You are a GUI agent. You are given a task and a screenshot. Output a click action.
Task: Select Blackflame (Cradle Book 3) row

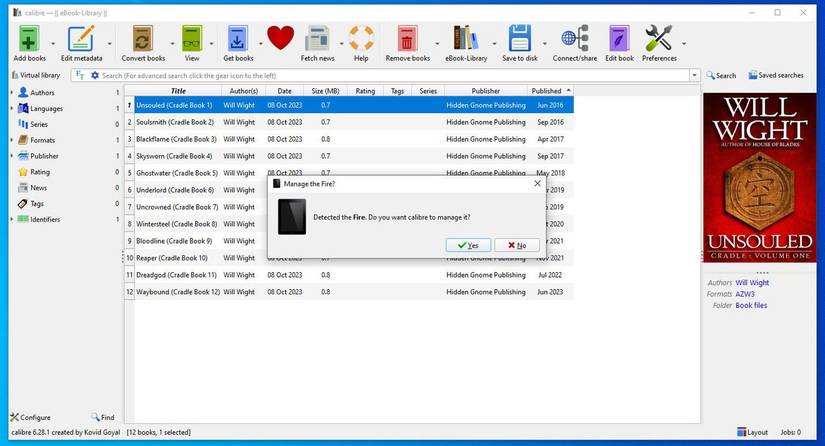349,139
